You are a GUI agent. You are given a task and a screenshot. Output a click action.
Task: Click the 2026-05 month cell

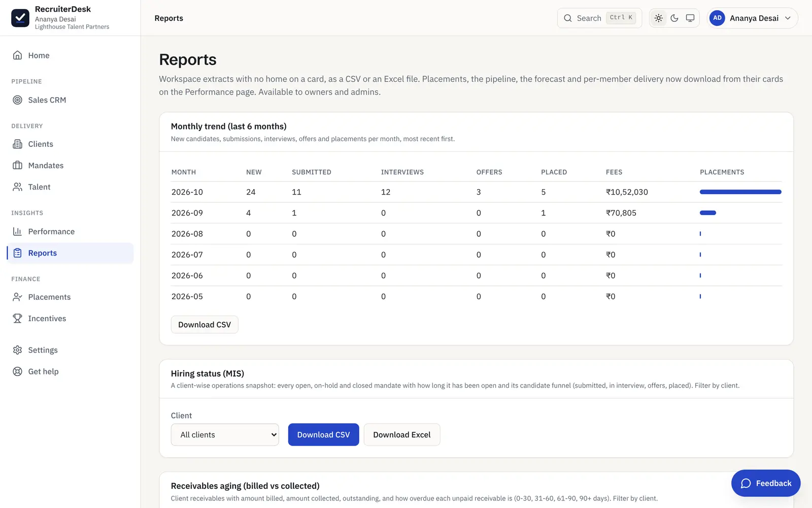click(187, 296)
